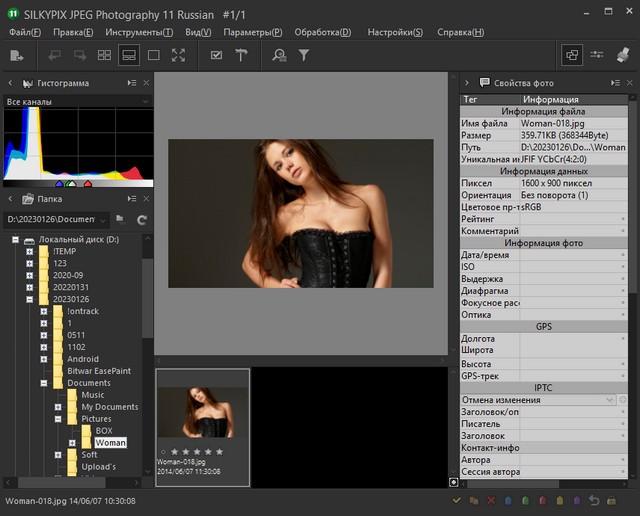Open the Инструменты menu

point(138,32)
